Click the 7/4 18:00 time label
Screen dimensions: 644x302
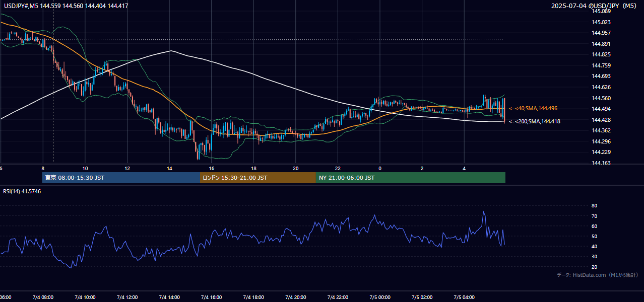(x=254, y=297)
